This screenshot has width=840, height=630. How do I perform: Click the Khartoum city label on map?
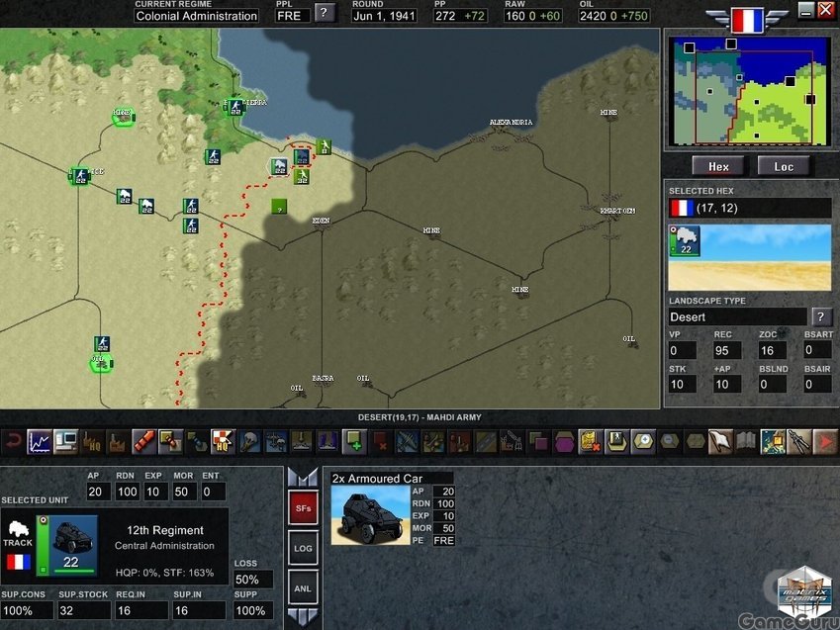[x=617, y=211]
